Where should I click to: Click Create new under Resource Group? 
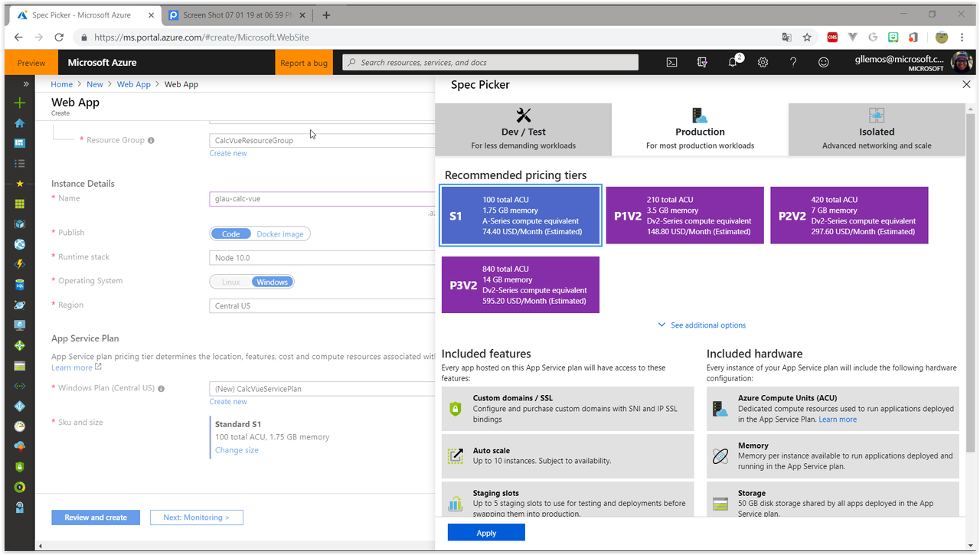point(228,153)
